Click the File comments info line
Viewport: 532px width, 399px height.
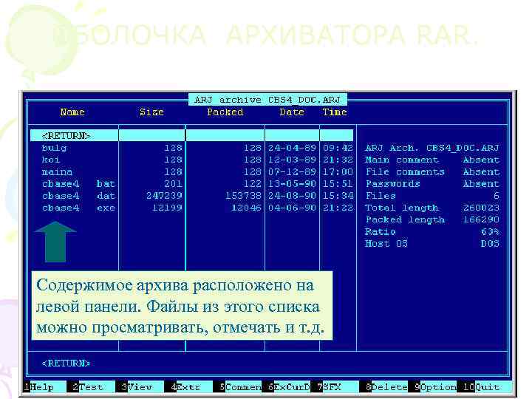coord(432,172)
